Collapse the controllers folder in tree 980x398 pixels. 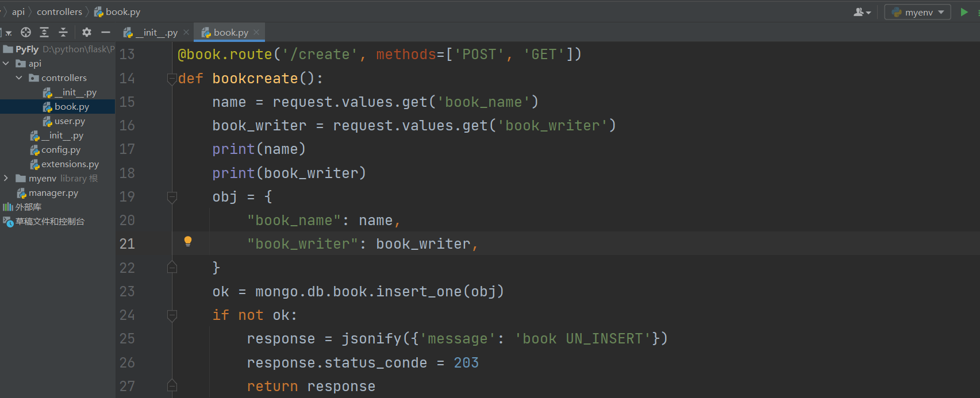(19, 78)
